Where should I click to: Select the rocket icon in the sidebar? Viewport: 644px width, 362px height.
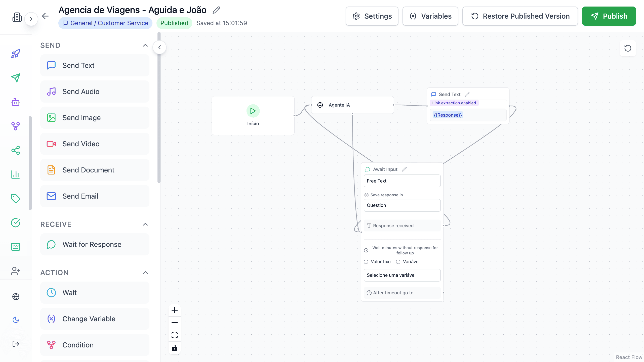(x=15, y=54)
